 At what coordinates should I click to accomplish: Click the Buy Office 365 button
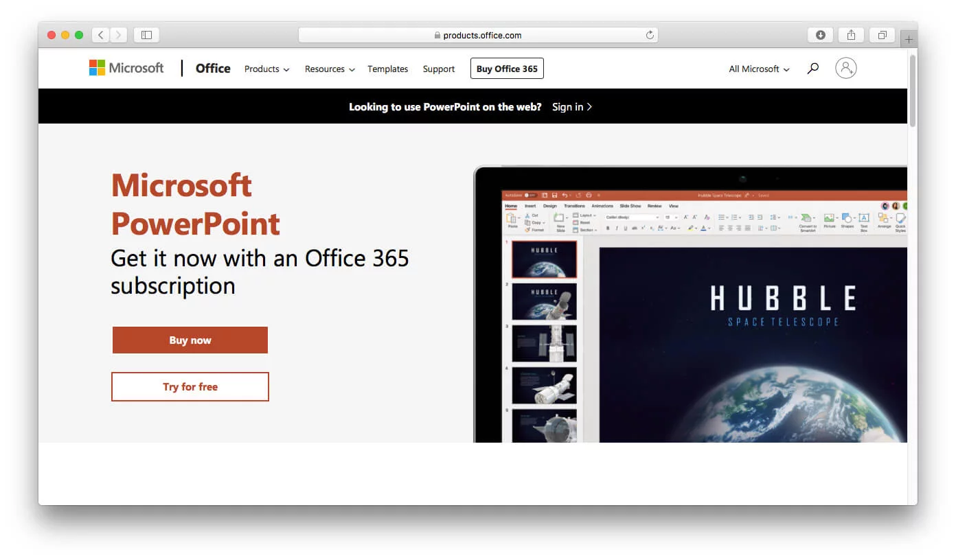pyautogui.click(x=507, y=69)
